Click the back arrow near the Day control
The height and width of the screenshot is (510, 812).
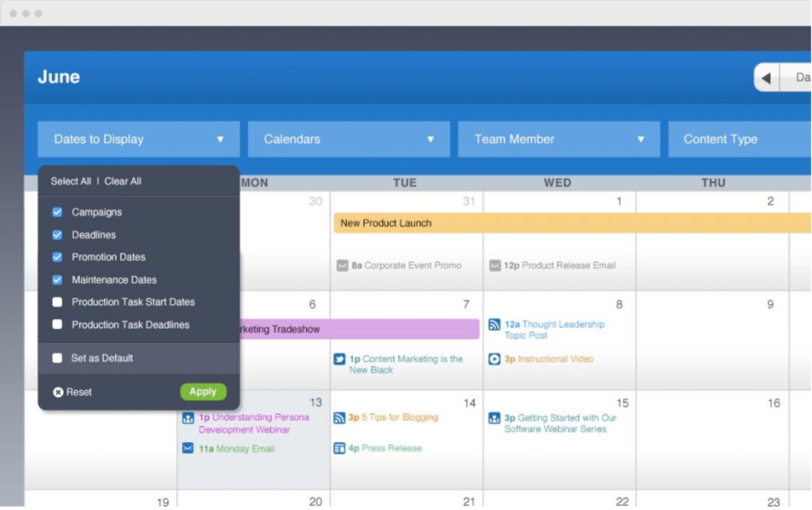pos(766,77)
